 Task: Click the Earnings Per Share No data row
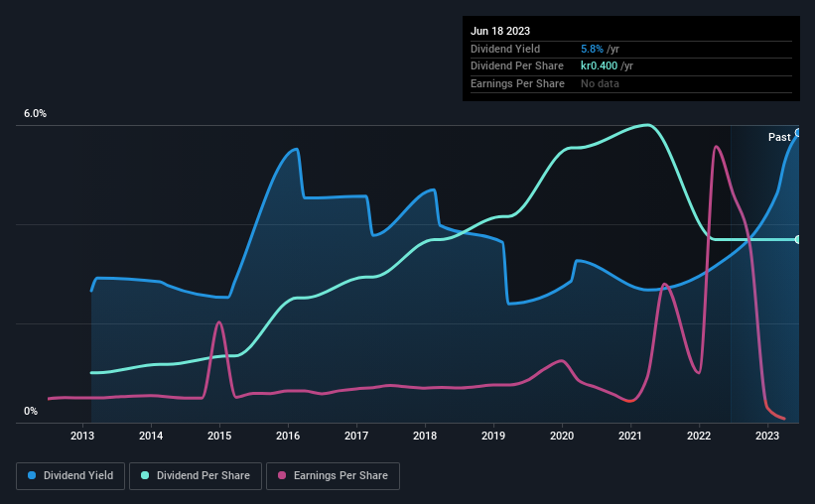coord(631,83)
